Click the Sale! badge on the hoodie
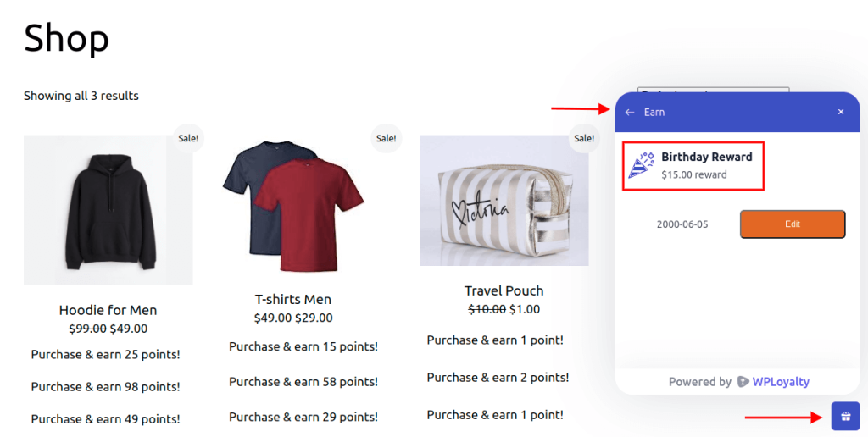This screenshot has width=868, height=437. pyautogui.click(x=188, y=138)
